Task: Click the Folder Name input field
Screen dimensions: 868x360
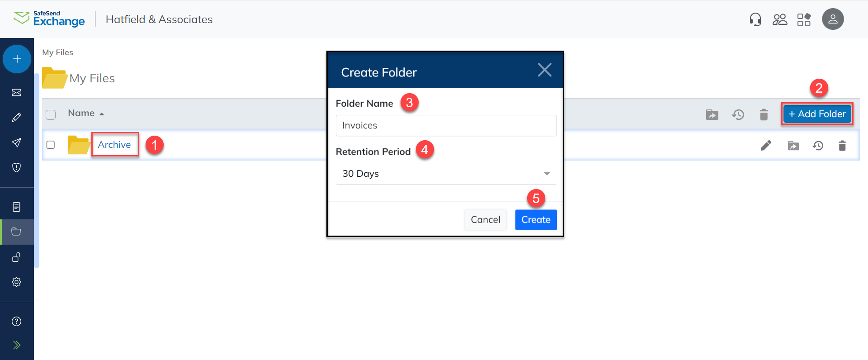Action: coord(446,125)
